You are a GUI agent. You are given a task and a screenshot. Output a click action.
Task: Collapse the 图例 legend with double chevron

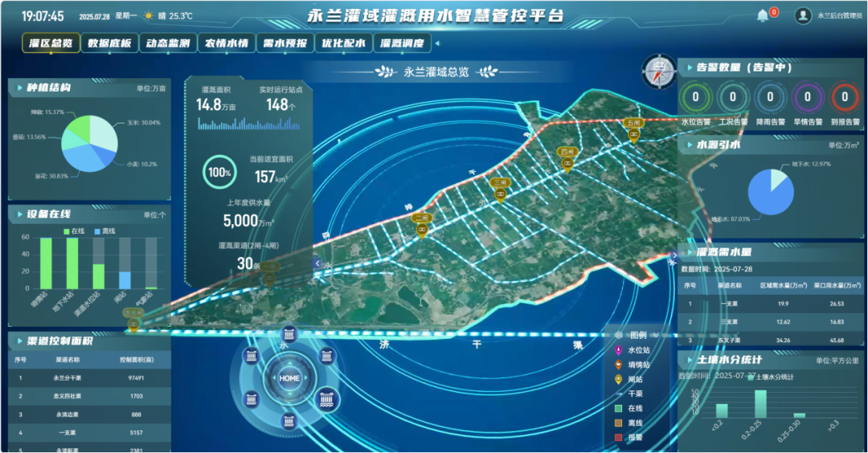click(x=656, y=335)
